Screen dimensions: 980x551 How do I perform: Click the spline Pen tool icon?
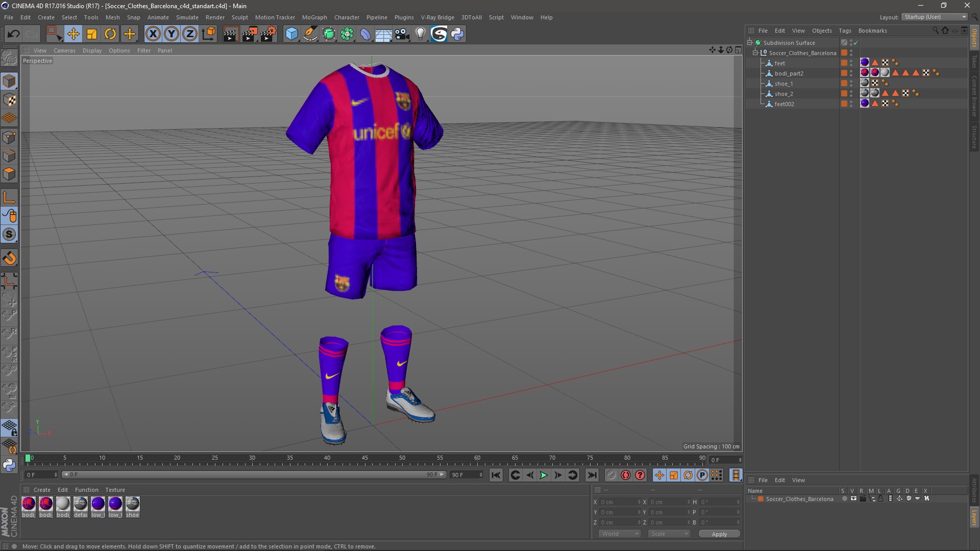310,34
